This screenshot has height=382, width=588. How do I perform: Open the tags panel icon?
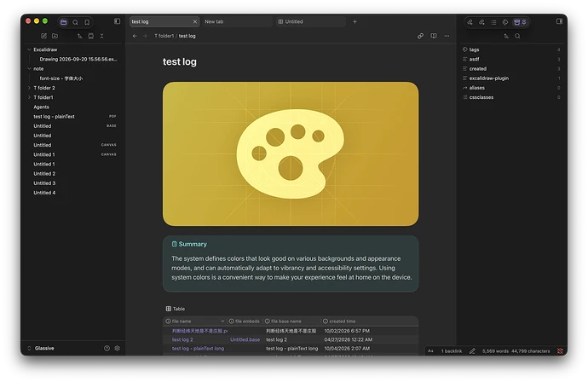[505, 22]
